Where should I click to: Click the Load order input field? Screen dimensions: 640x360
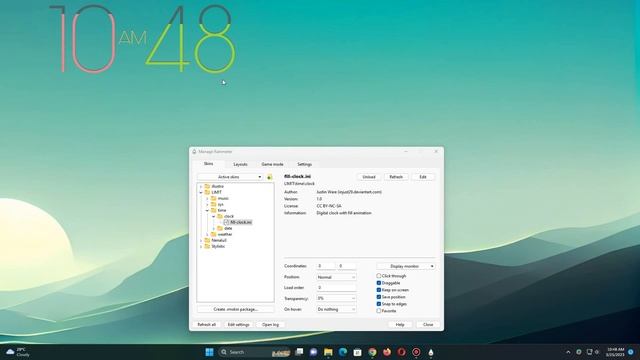click(x=336, y=288)
